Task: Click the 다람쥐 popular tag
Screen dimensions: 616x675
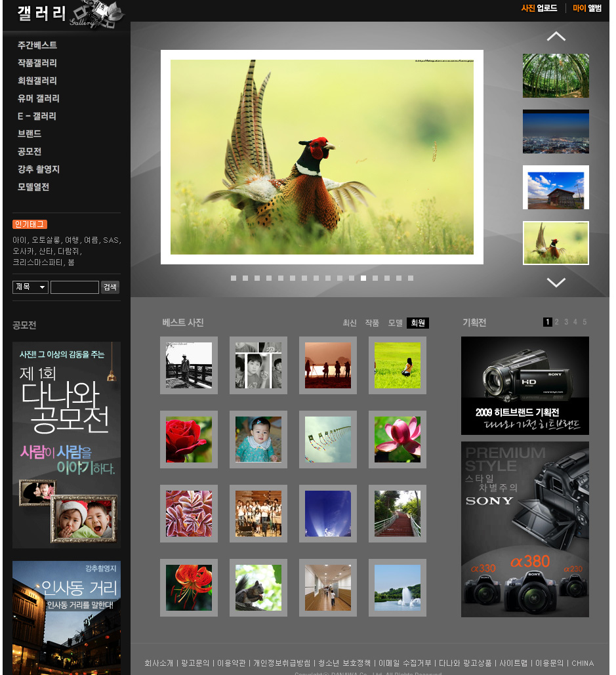Action: [68, 251]
